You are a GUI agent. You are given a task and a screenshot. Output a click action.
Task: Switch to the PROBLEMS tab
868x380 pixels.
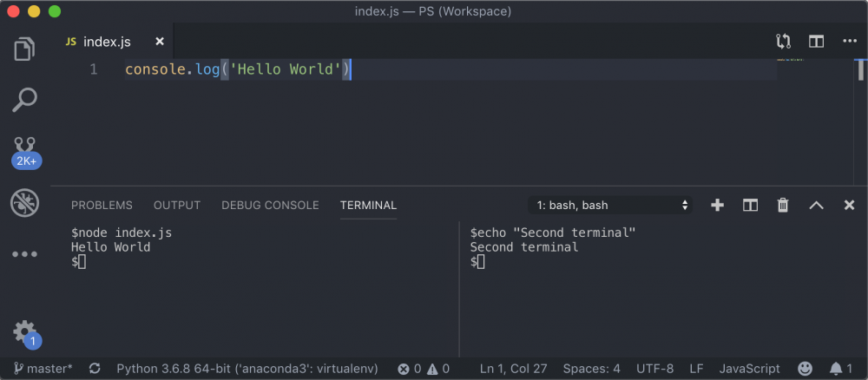102,206
